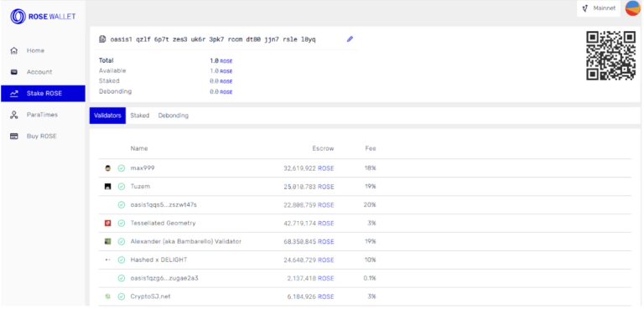
Task: Click the network fork icon beside Mainnet
Action: [585, 8]
